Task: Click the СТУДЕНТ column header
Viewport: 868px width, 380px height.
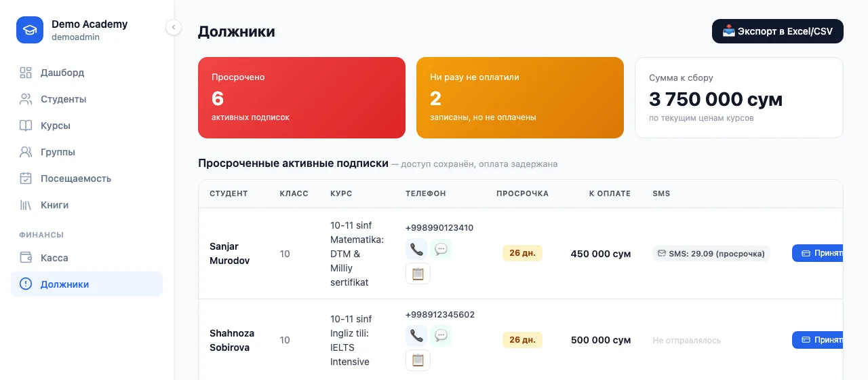Action: [x=229, y=193]
